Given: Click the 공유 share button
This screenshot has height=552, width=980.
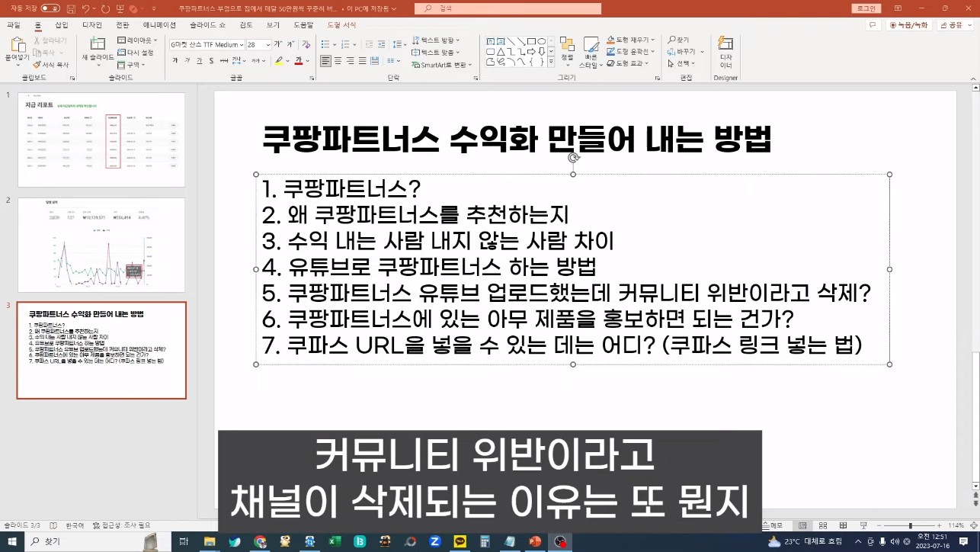Looking at the screenshot, I should [955, 25].
